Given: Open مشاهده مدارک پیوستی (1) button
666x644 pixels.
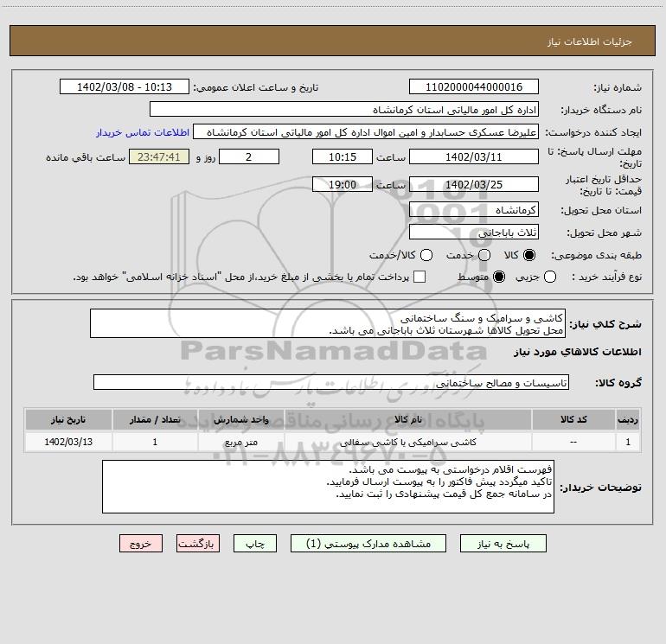Looking at the screenshot, I should (368, 544).
